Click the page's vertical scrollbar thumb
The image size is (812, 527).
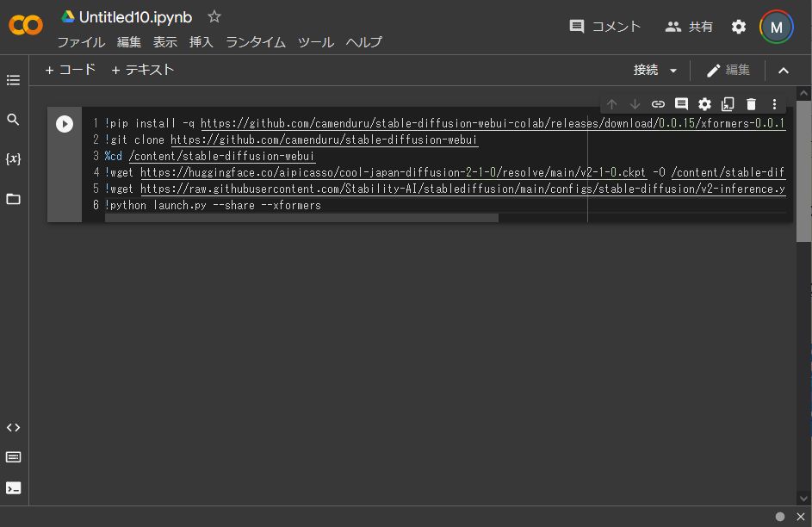[803, 170]
